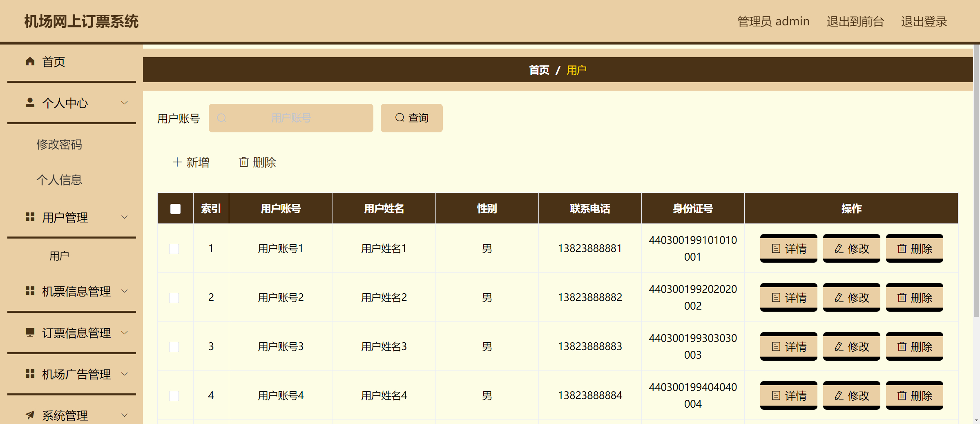This screenshot has width=980, height=424.
Task: Click the plus icon of 新增
Action: [177, 162]
